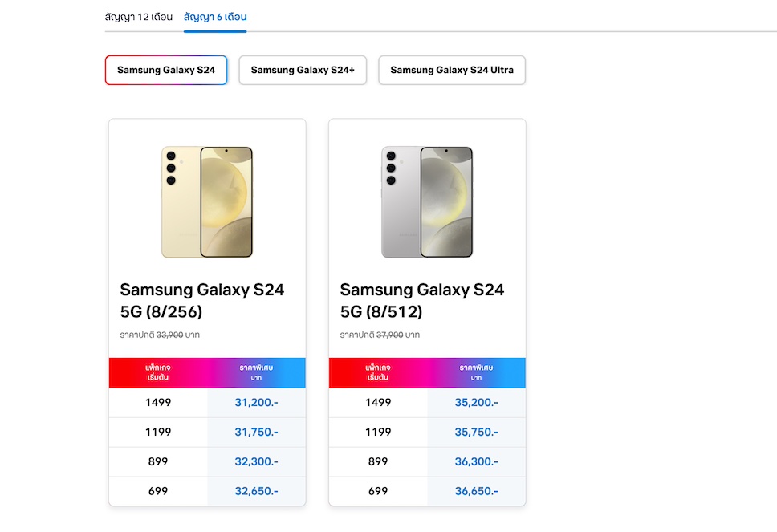Screen dimensions: 777x532
Task: Select the 35,200.- special price for 8/512
Action: point(477,403)
